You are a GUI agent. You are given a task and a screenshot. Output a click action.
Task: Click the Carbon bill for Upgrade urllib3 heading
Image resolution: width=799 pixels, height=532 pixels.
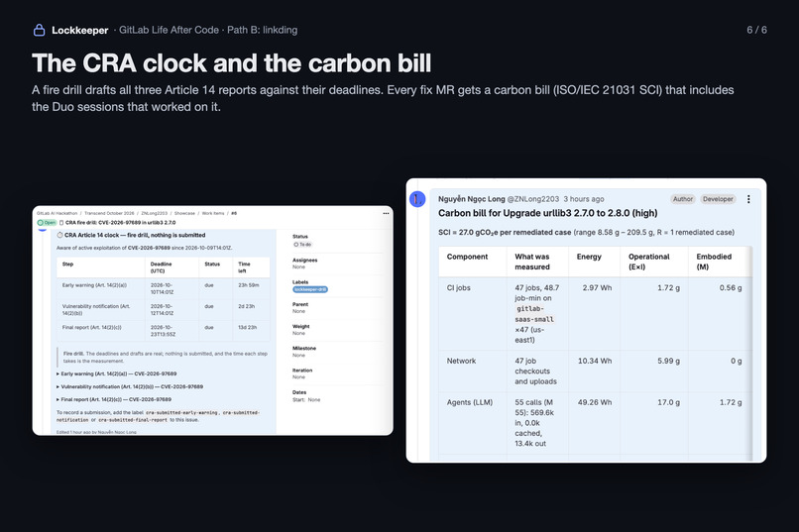click(548, 213)
